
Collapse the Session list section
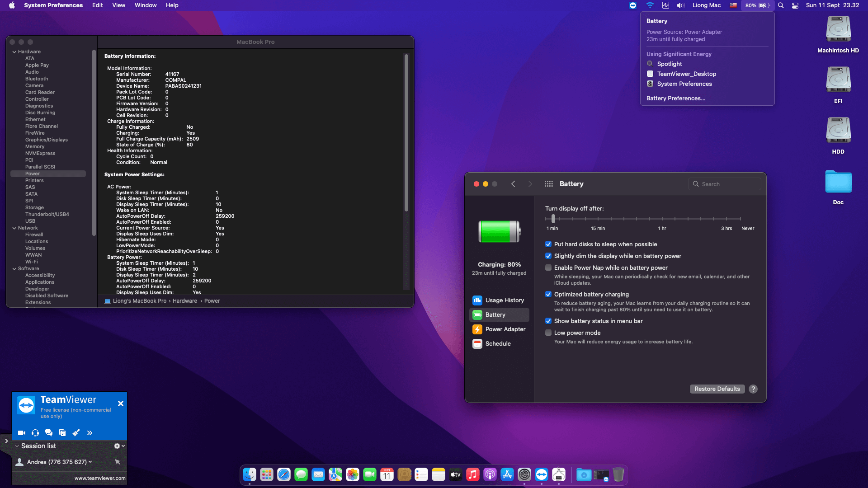pos(17,446)
